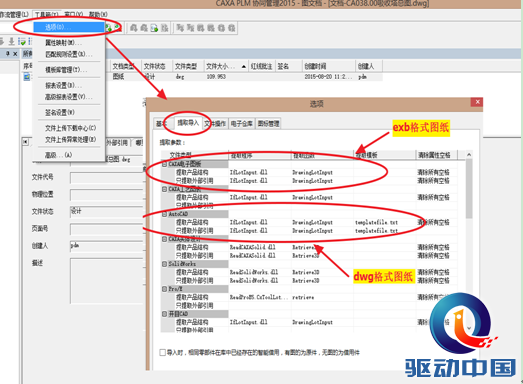Click ReadSolidWorks.dll in SolidWorks 提取产品结构 row

pos(254,272)
